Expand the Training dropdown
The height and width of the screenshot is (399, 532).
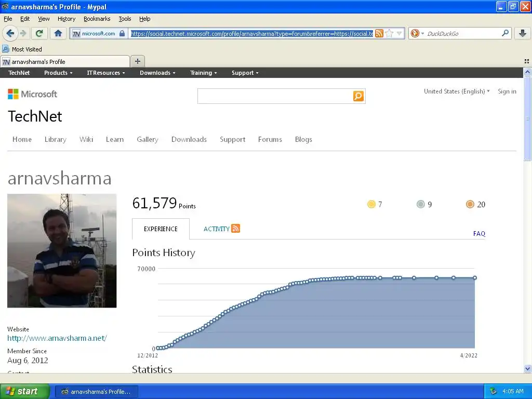point(203,73)
